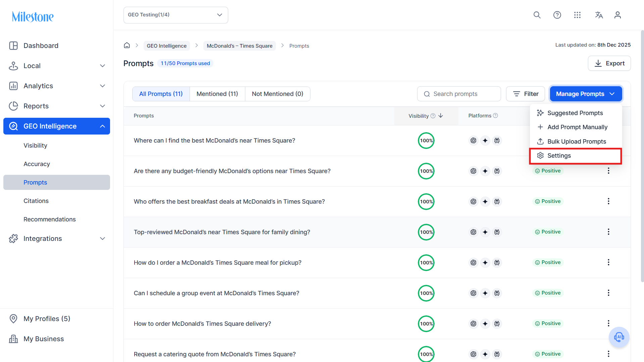Open row menu for family dining prompt
Viewport: 644px width, 362px height.
click(x=608, y=232)
